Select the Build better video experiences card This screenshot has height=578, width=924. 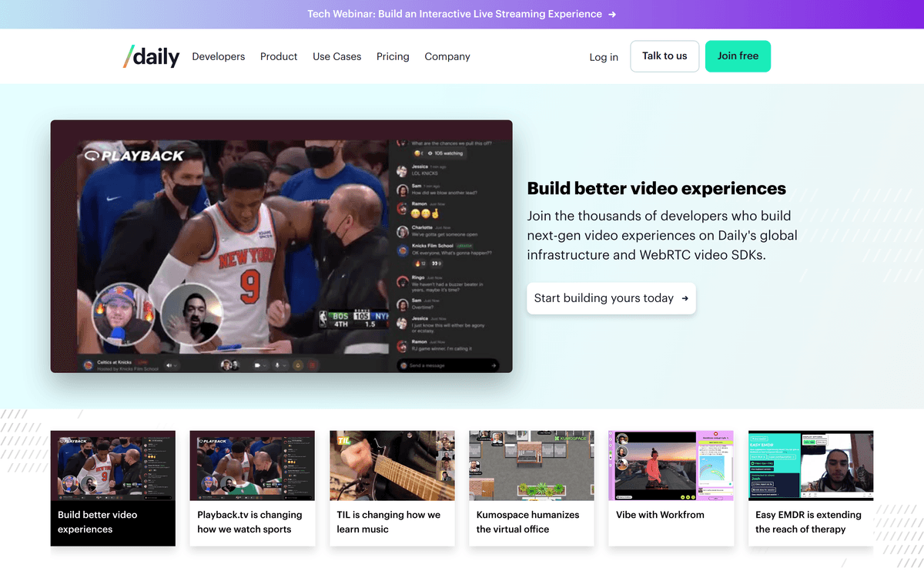[x=113, y=488]
